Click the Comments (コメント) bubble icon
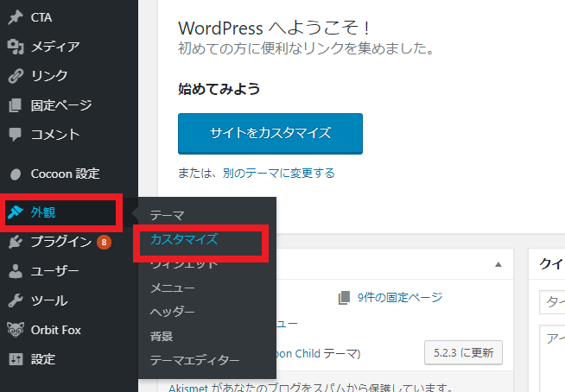 15,135
